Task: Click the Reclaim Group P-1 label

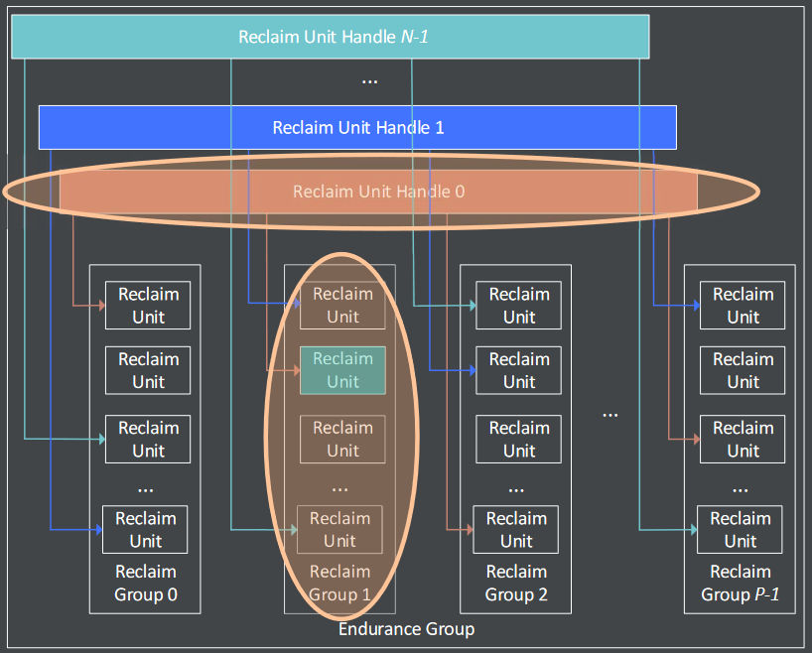Action: coord(740,584)
